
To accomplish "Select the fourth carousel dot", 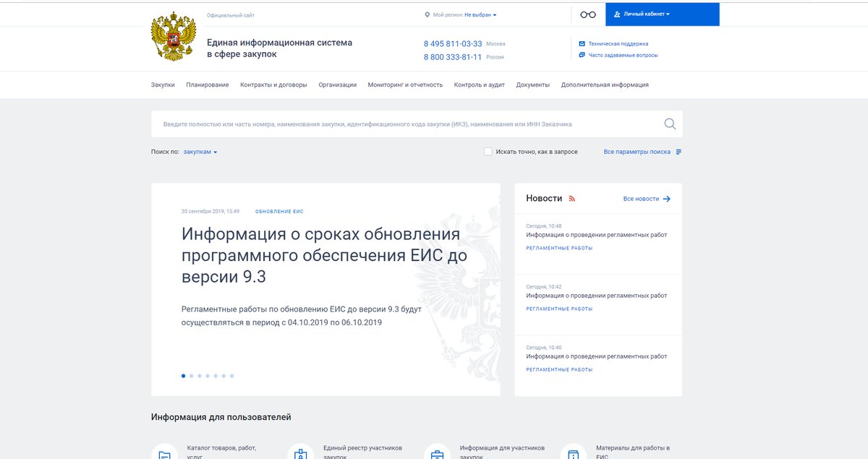I will click(x=208, y=376).
